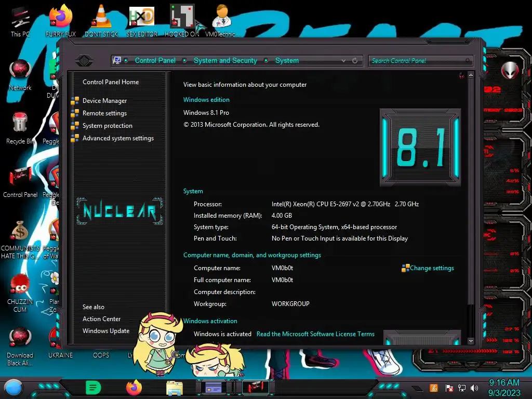Open Control Panel desktop shortcut

pyautogui.click(x=20, y=182)
